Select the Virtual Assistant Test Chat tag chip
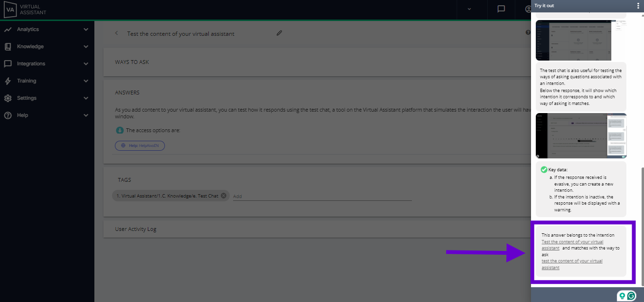 click(x=171, y=196)
